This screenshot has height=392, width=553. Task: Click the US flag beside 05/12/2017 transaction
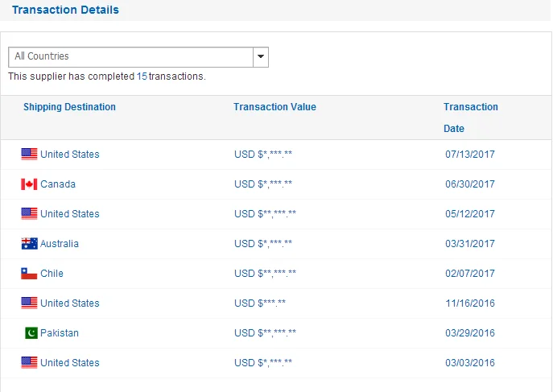point(29,214)
